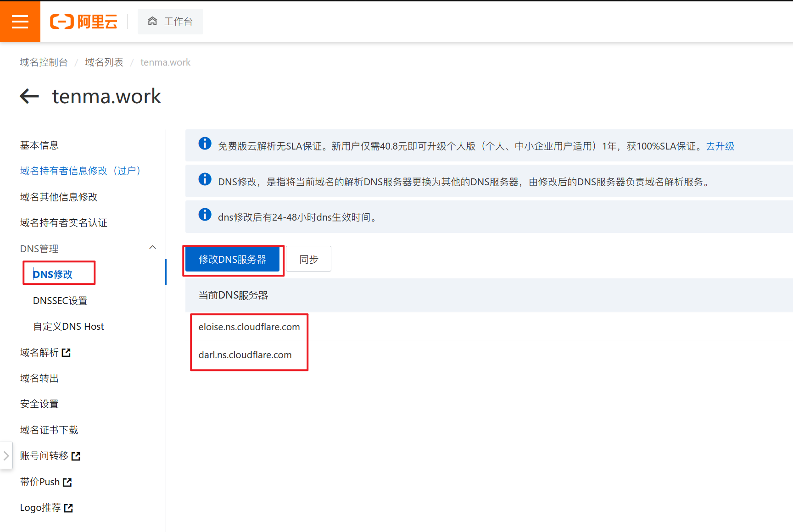This screenshot has height=532, width=793.
Task: Select DNS修改 in the sidebar
Action: tap(53, 274)
